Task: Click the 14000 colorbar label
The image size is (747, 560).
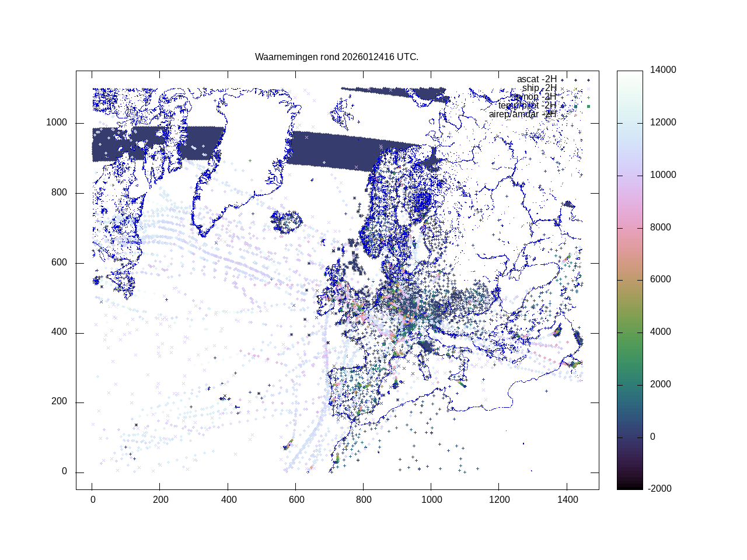Action: (663, 70)
